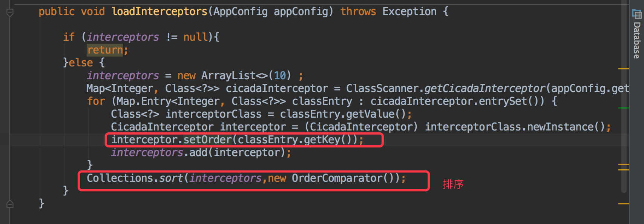Click the classEntry.getValue() call

click(x=343, y=114)
